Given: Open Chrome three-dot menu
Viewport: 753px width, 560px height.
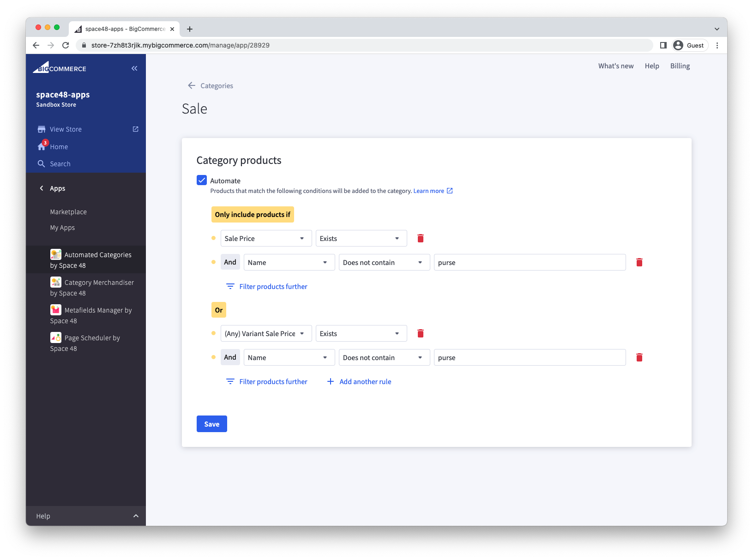Looking at the screenshot, I should pos(717,45).
